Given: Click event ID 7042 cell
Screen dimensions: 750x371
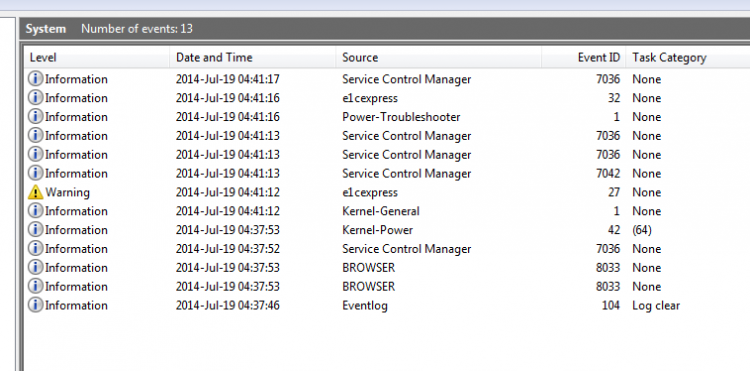Looking at the screenshot, I should coord(608,174).
